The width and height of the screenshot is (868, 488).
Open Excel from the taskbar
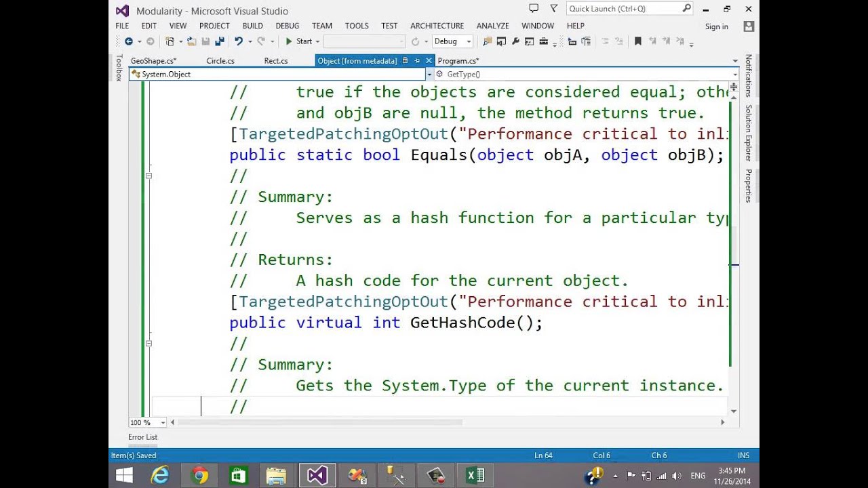tap(475, 475)
